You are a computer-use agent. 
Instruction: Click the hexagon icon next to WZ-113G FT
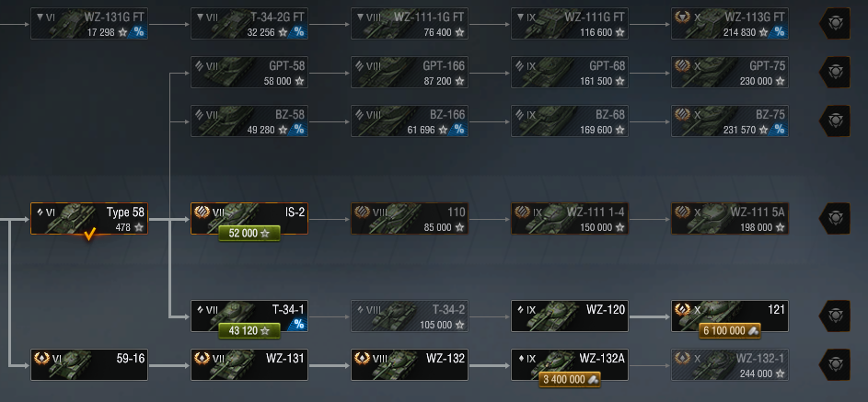click(x=835, y=23)
